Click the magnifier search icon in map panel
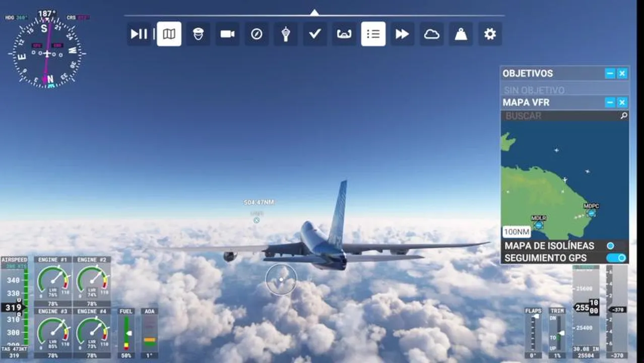The image size is (644, 363). click(624, 116)
